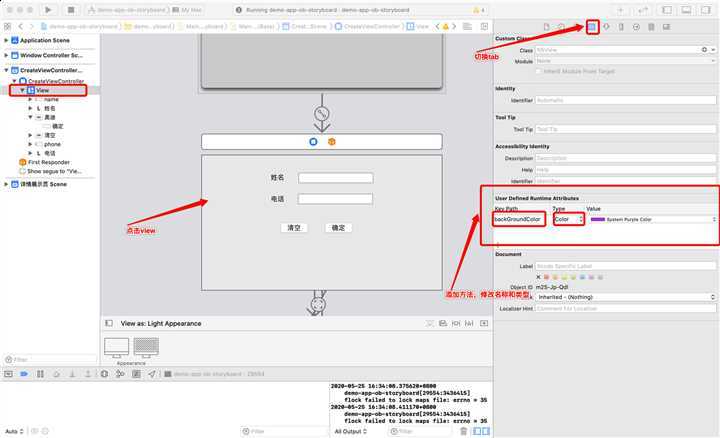Click the 确定 button on the canvas

click(338, 228)
